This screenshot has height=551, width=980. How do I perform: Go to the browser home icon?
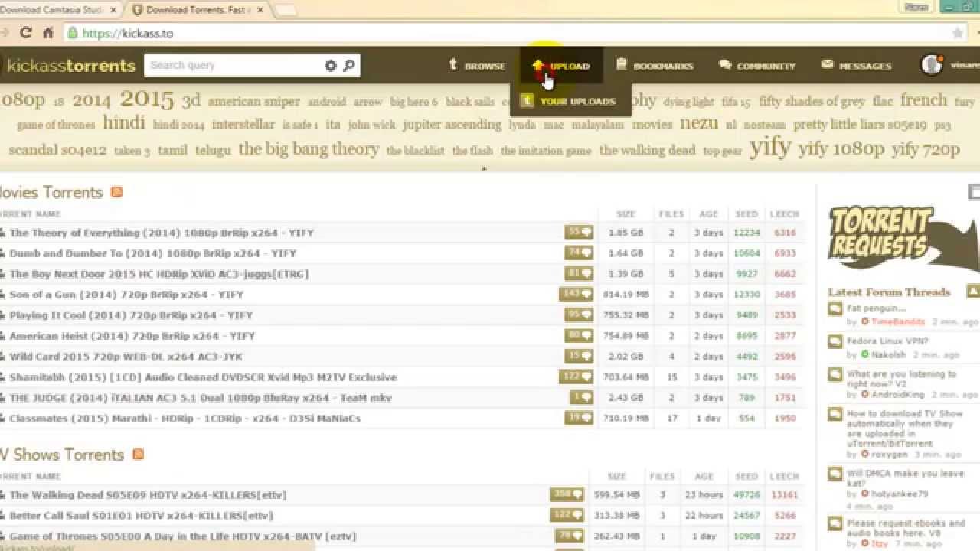pyautogui.click(x=48, y=33)
